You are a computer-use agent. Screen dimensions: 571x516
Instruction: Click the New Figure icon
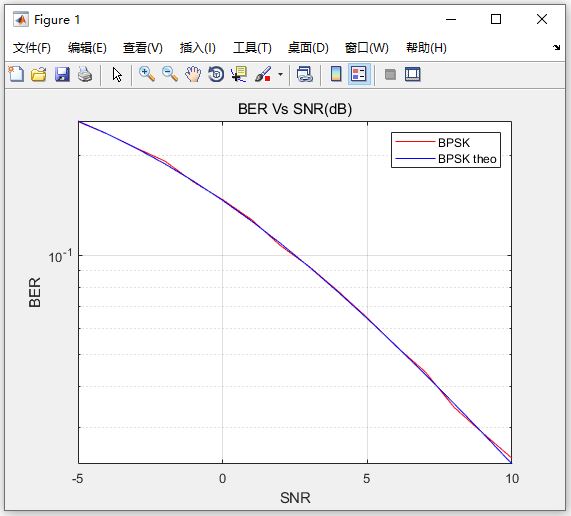[16, 74]
